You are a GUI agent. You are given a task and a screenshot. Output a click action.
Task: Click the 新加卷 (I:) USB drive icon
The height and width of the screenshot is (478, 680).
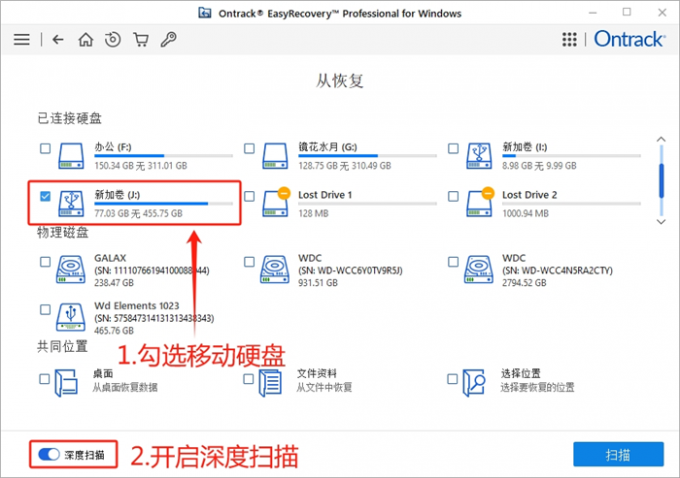click(x=479, y=156)
